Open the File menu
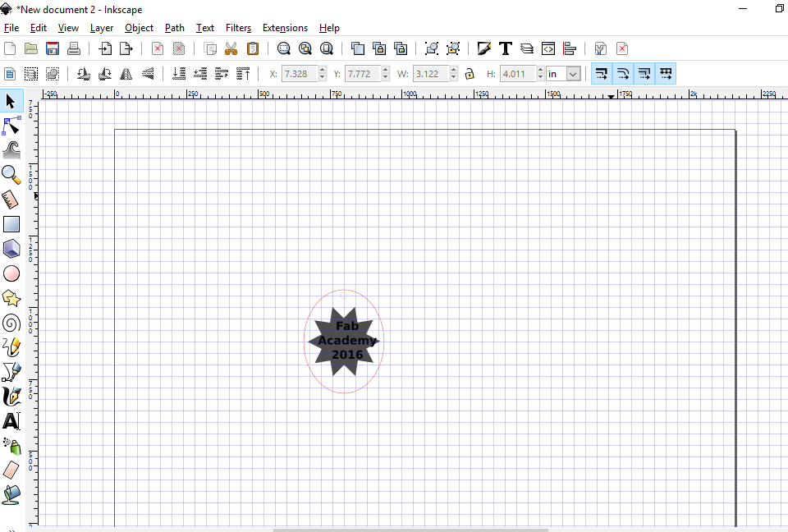 pos(11,28)
